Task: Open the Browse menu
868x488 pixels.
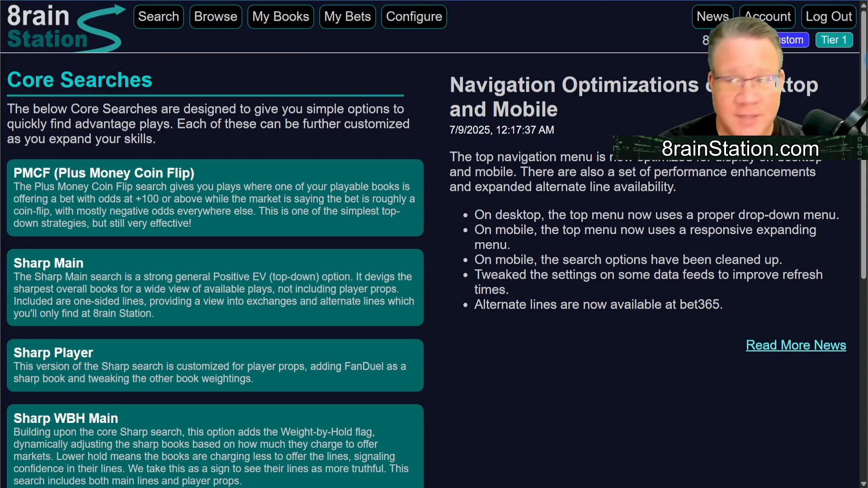Action: pyautogui.click(x=216, y=17)
